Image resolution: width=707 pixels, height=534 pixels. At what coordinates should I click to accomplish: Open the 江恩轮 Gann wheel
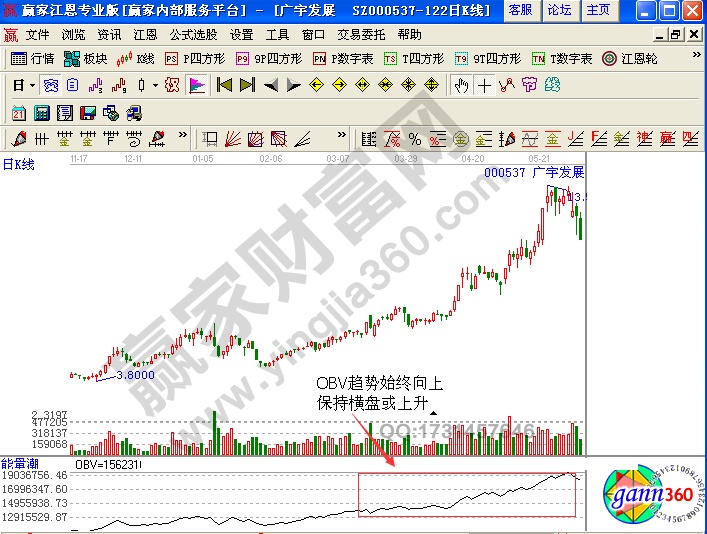coord(630,59)
